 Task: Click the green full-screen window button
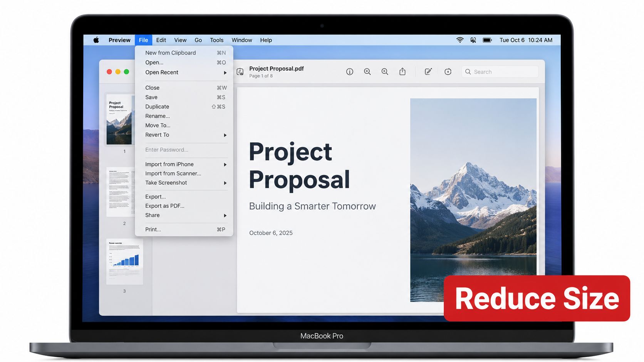click(x=126, y=72)
